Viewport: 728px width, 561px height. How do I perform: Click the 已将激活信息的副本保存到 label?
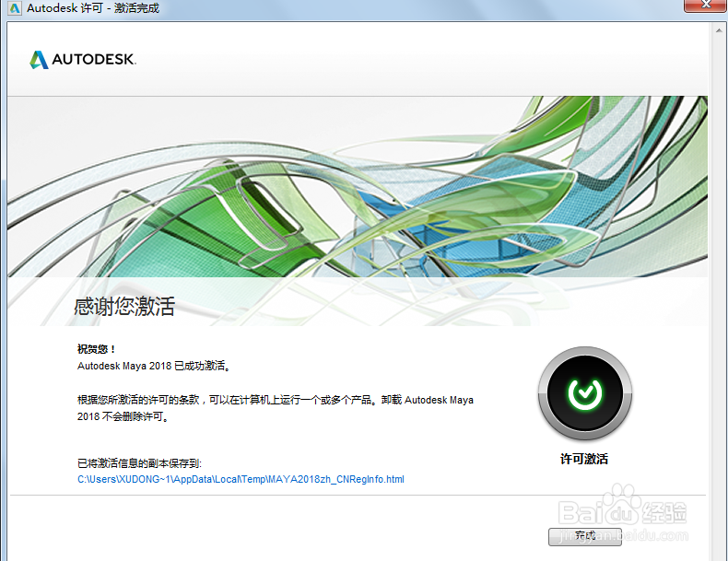pyautogui.click(x=139, y=463)
